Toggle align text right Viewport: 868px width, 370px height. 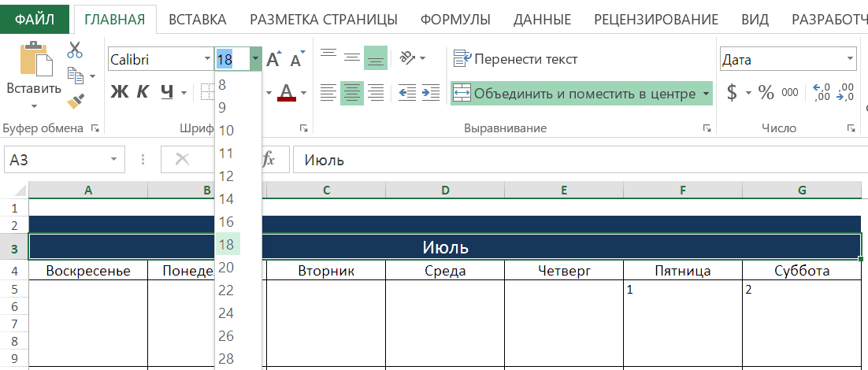376,92
